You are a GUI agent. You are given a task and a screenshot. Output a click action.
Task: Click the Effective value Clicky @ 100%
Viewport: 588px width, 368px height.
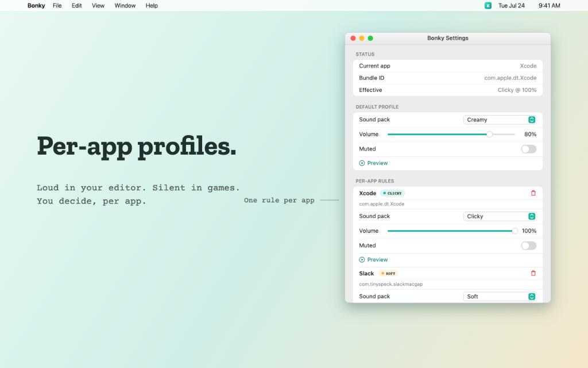(x=517, y=90)
